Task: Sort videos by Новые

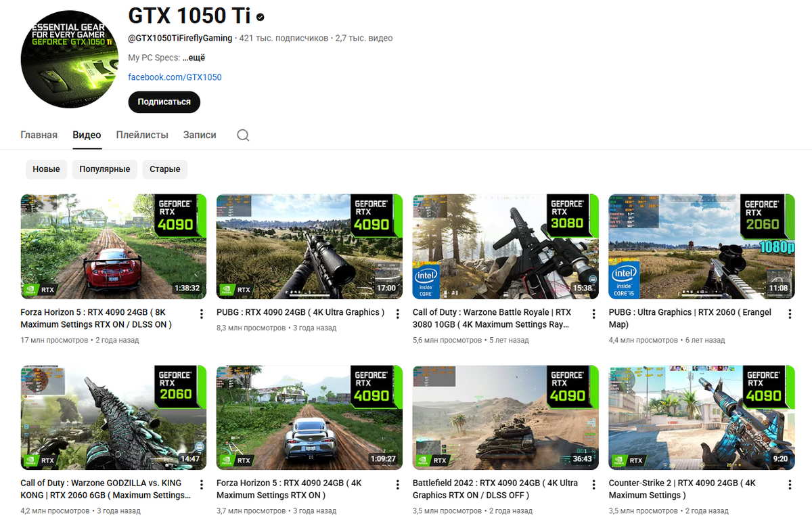Action: [x=46, y=169]
